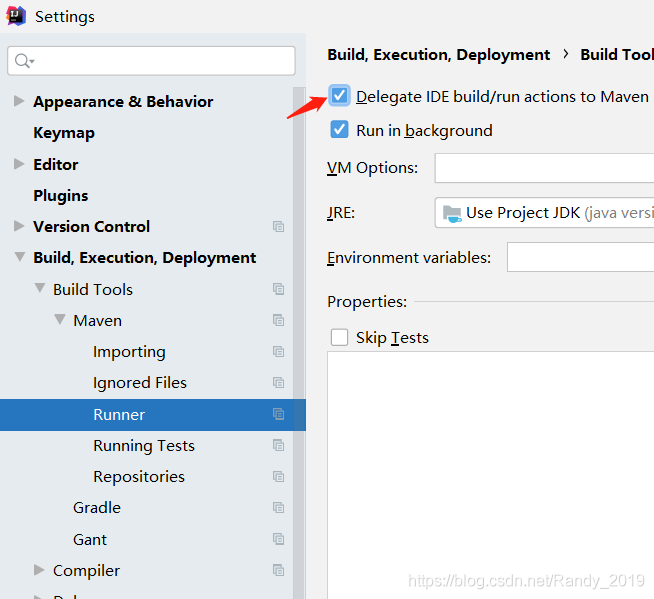654x599 pixels.
Task: Click the settings tree vertical scrollbar
Action: (299, 343)
